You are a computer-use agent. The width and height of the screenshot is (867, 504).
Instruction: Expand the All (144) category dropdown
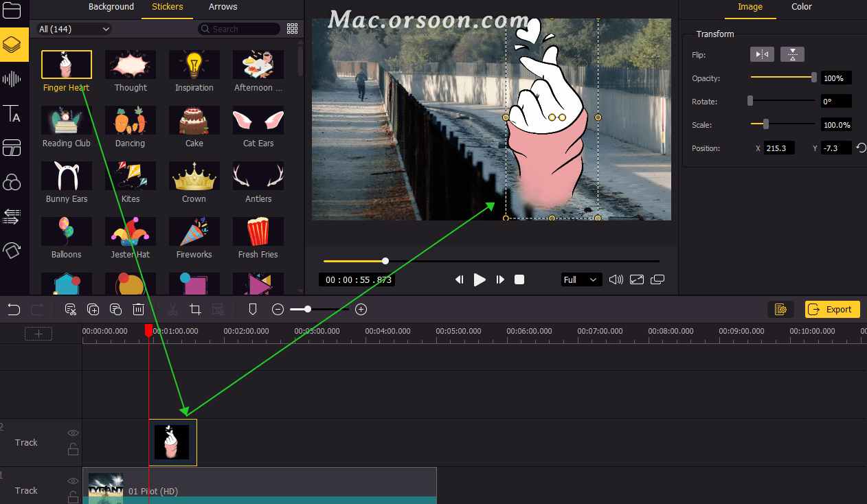click(x=74, y=29)
